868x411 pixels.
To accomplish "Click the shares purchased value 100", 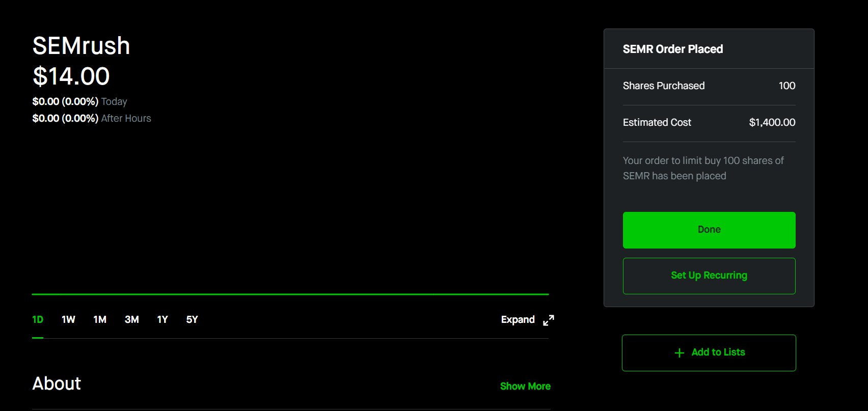I will [787, 86].
